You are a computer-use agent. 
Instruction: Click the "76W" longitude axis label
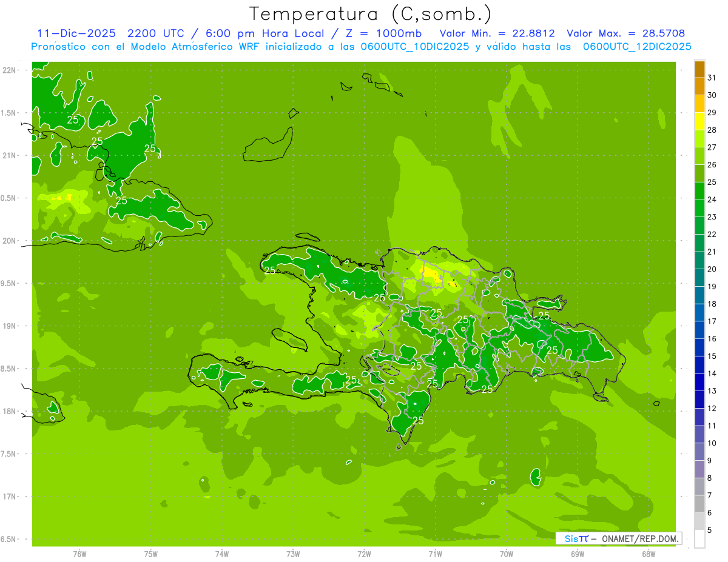(79, 554)
